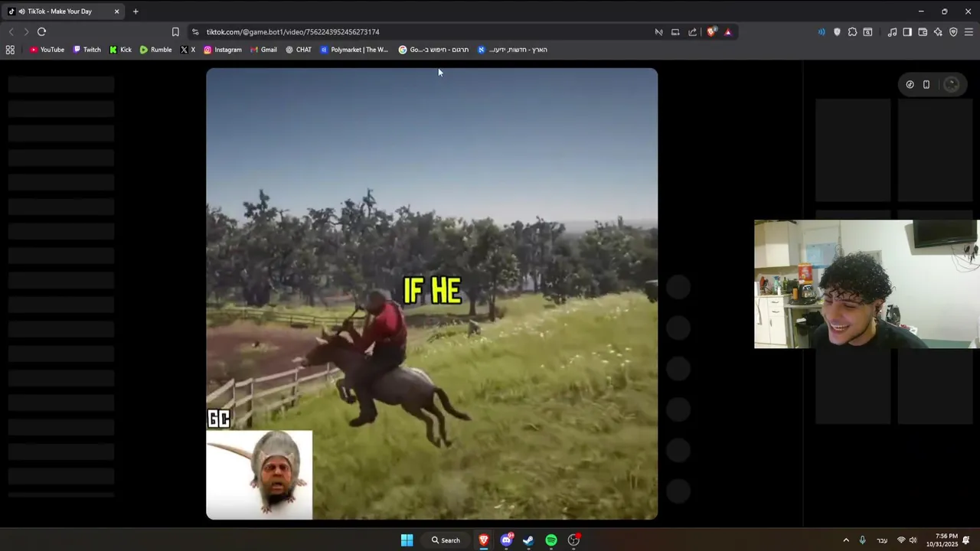Click the TikTok video player
980x551 pixels.
click(432, 294)
